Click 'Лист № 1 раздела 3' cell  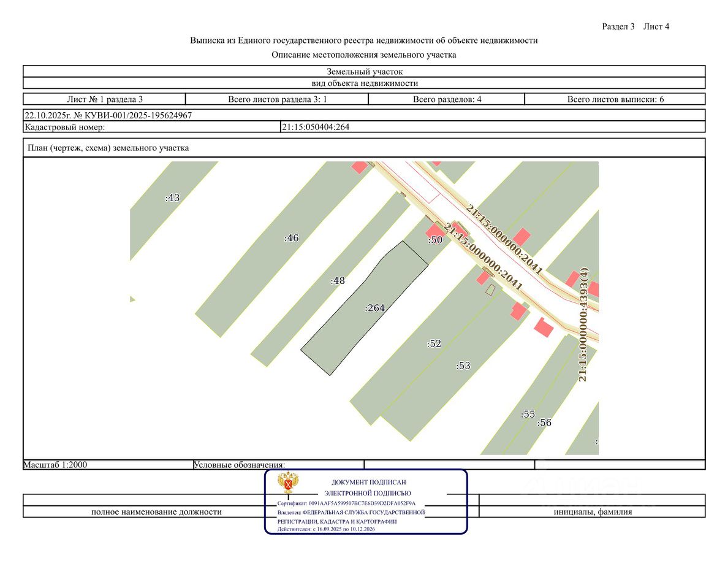pyautogui.click(x=104, y=99)
